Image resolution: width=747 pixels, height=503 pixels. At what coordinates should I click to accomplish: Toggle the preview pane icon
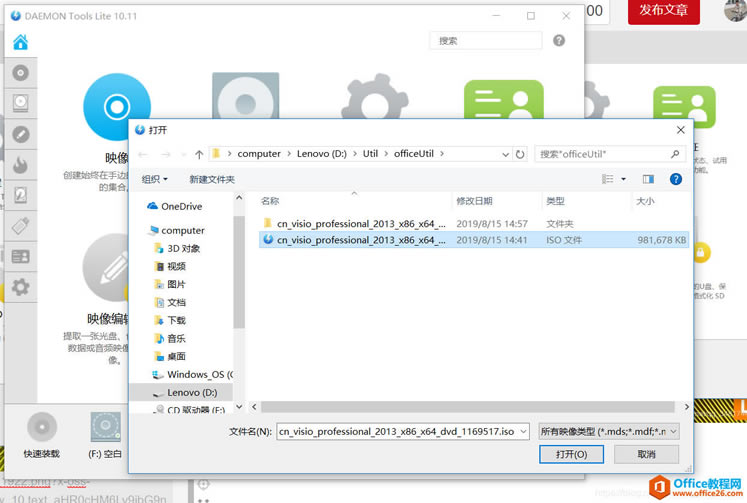click(648, 179)
